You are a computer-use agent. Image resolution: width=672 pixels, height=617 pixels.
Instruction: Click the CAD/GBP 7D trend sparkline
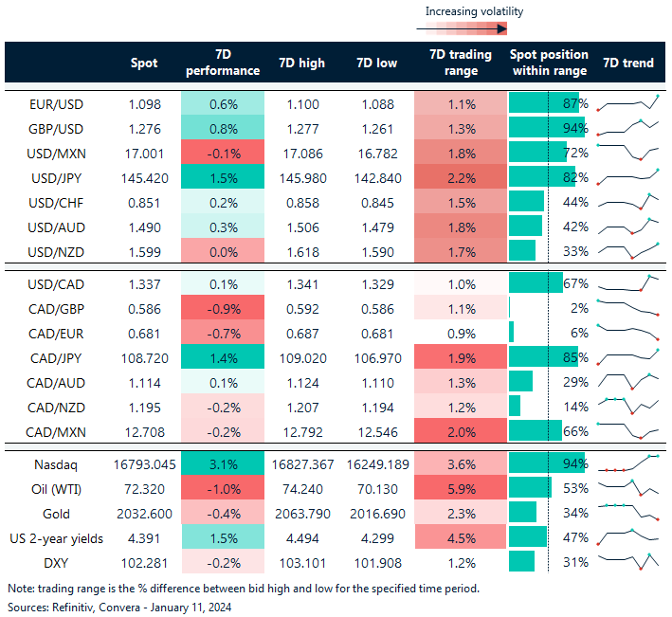click(627, 307)
